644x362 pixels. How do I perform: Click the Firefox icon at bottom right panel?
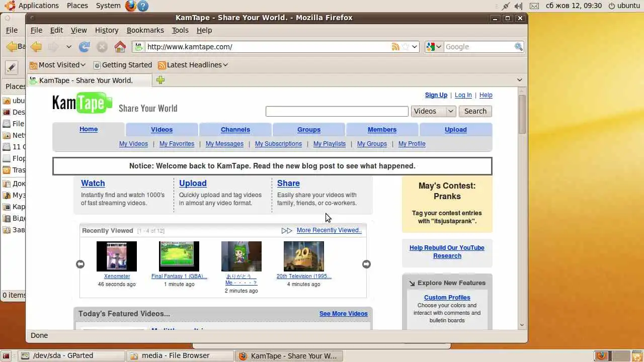coord(601,356)
